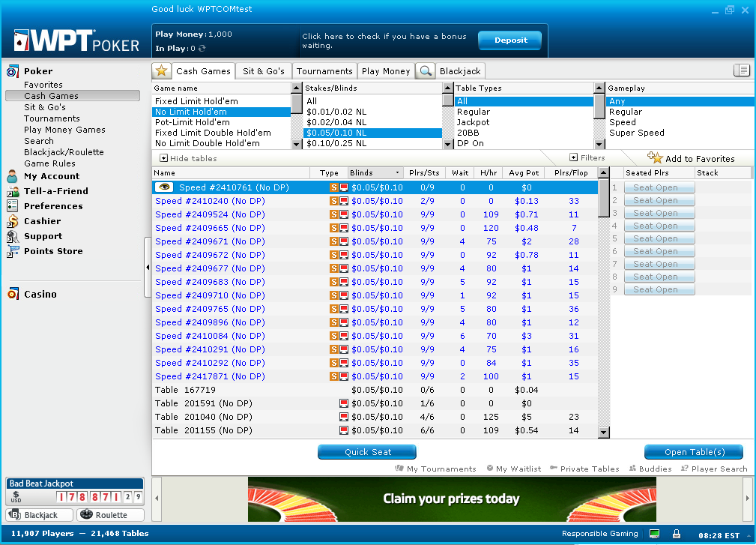Click the Poker chip icon in sidebar
This screenshot has height=545, width=756.
13,71
